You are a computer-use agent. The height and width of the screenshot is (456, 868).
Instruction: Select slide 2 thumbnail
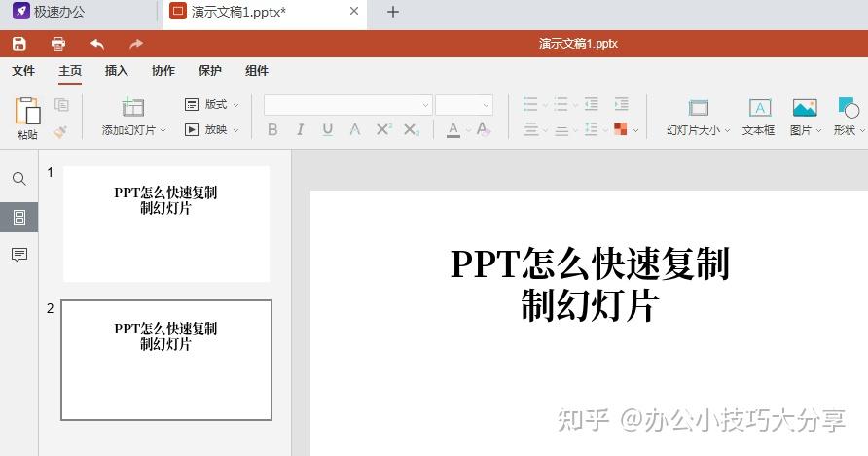[x=166, y=361]
